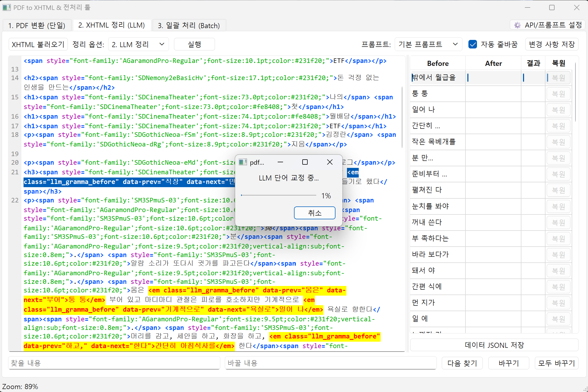
Task: Click line number 22 in editor gutter
Action: coord(15,200)
